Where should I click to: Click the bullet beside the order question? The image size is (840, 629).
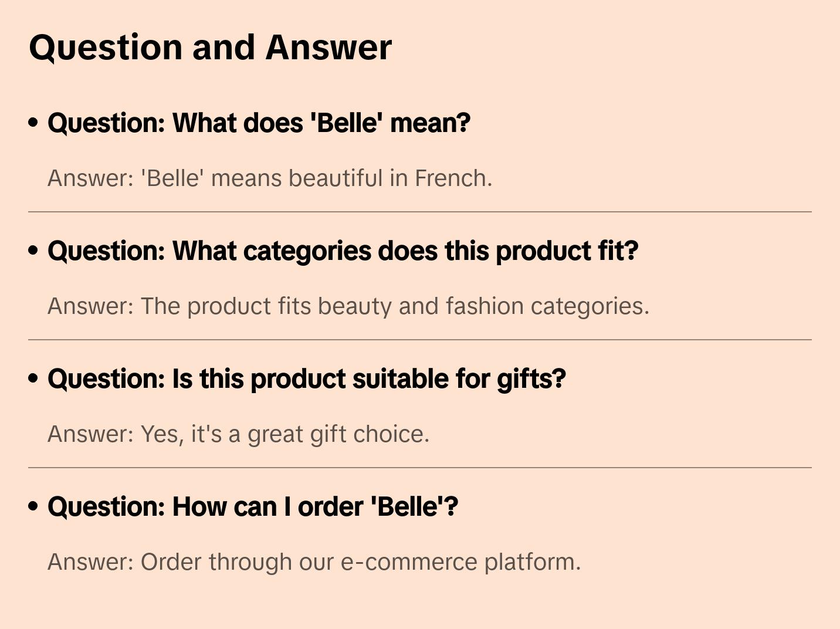click(x=33, y=506)
